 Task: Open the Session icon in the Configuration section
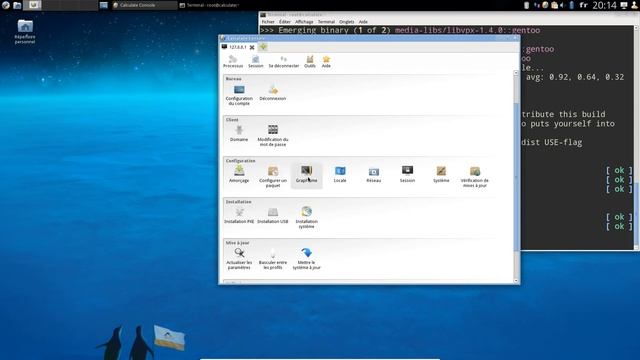click(x=407, y=174)
